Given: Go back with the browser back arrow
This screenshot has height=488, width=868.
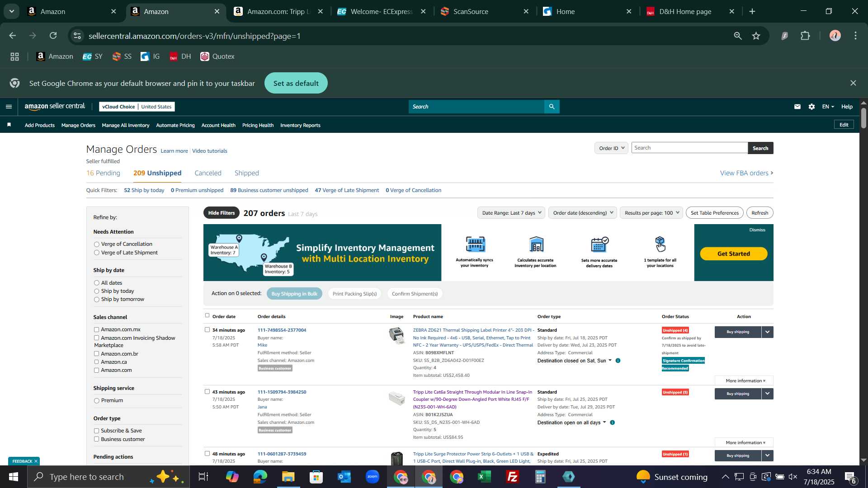Looking at the screenshot, I should click(13, 36).
